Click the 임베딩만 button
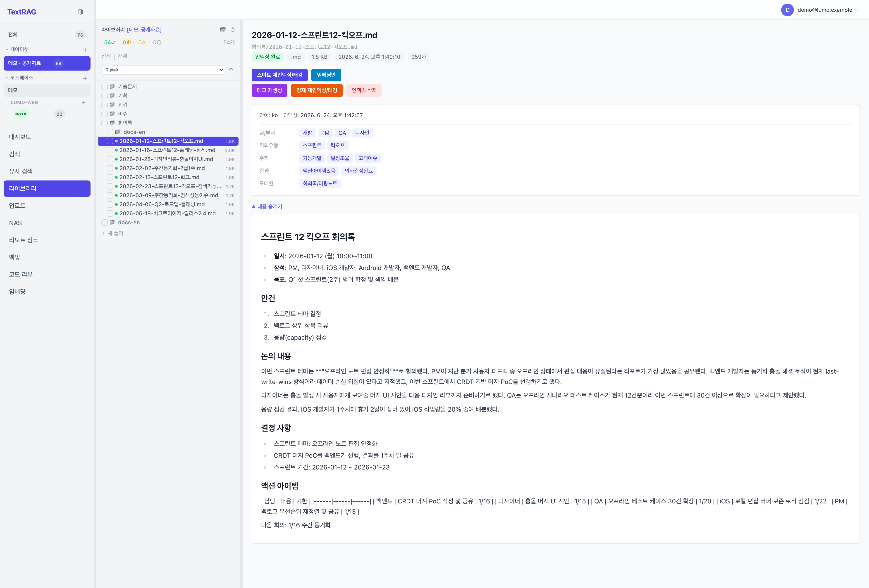This screenshot has width=869, height=588. [326, 75]
